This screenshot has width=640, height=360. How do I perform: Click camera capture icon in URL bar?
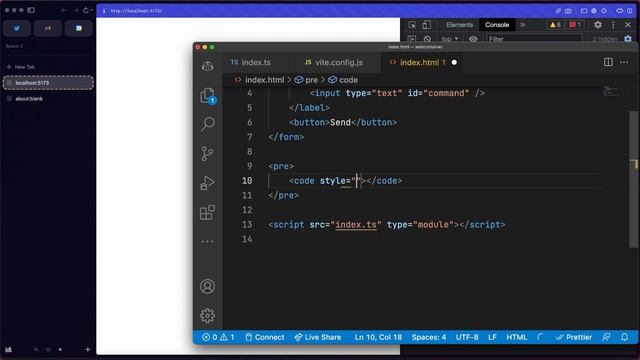pos(568,11)
